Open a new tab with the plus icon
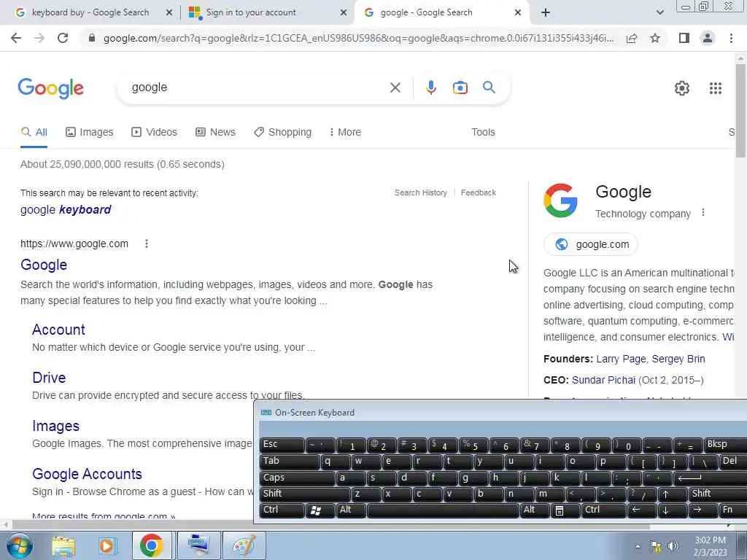Image resolution: width=747 pixels, height=560 pixels. click(x=546, y=12)
